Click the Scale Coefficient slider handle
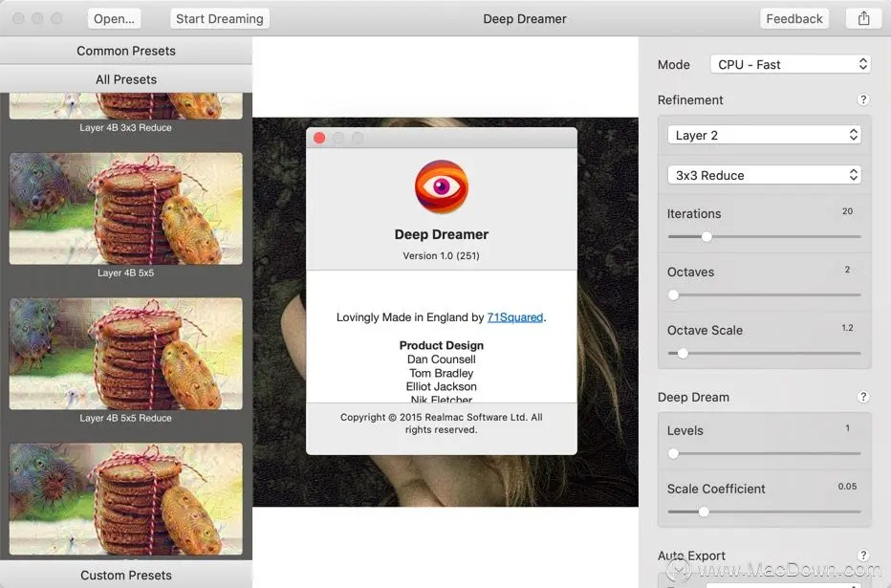The width and height of the screenshot is (891, 588). (704, 512)
